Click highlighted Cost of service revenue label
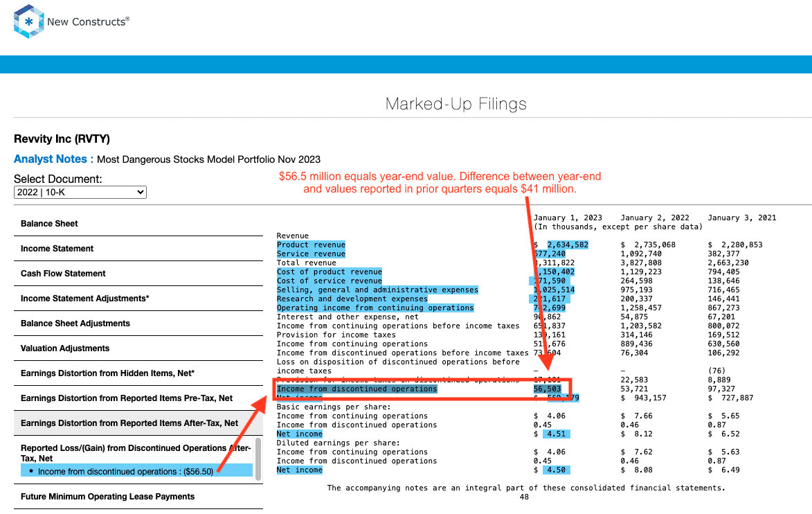 click(330, 281)
